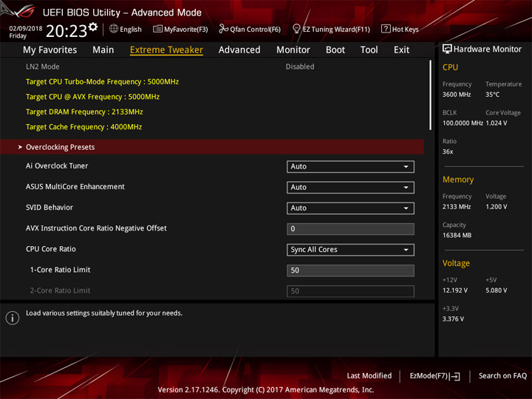Click 1-Core Ratio Limit input field

click(x=350, y=270)
